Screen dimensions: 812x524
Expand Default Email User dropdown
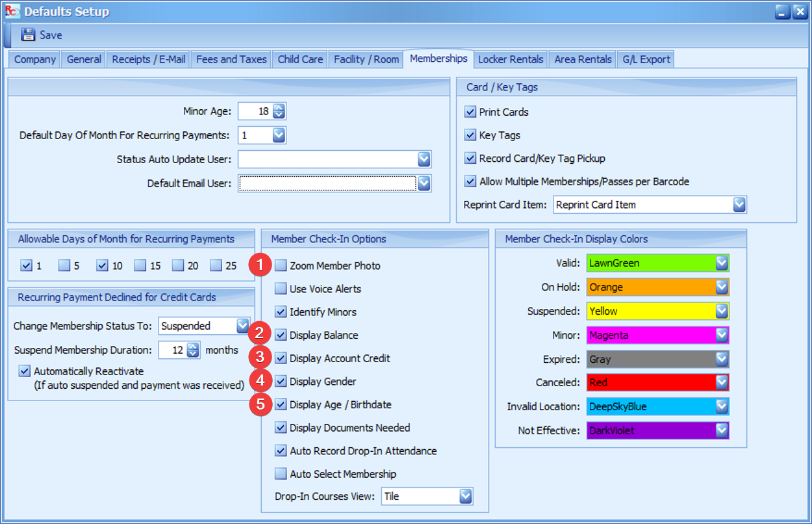click(x=424, y=183)
